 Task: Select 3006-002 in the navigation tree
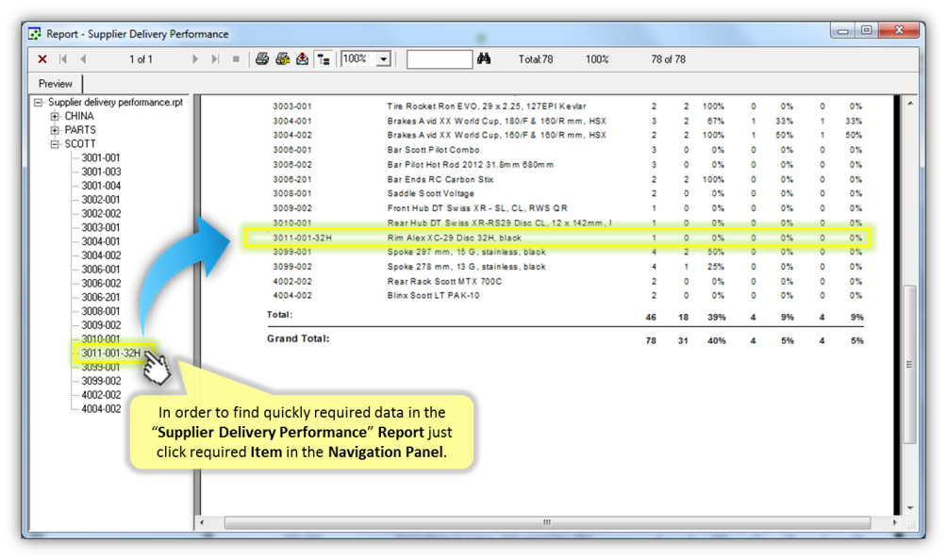101,283
